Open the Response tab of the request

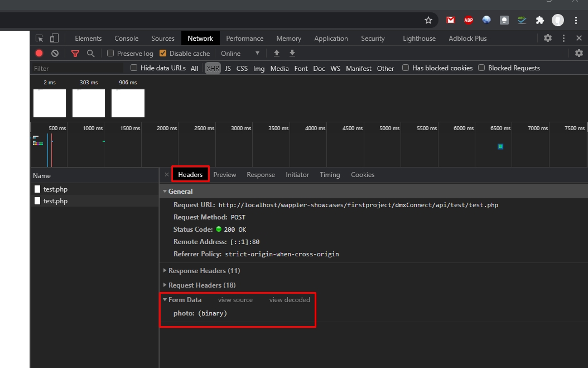point(261,175)
